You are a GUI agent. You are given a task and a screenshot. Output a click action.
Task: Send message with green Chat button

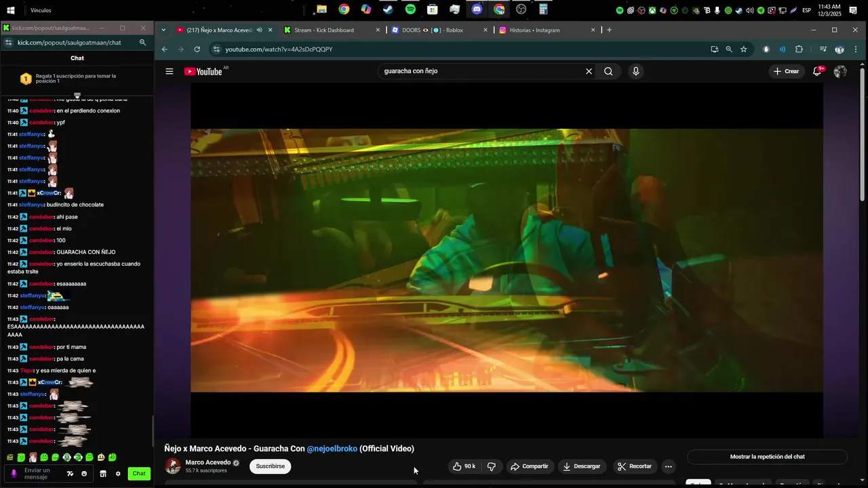pyautogui.click(x=139, y=474)
